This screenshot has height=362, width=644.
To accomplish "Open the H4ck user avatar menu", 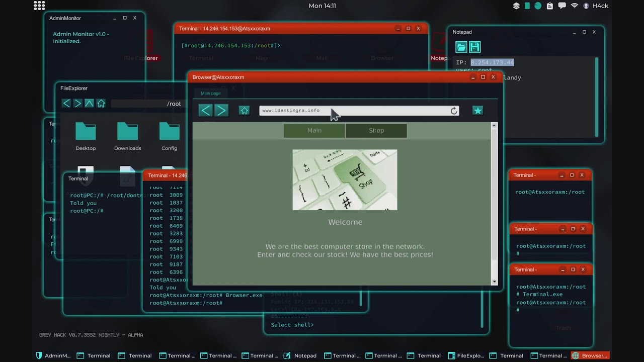I will [586, 6].
